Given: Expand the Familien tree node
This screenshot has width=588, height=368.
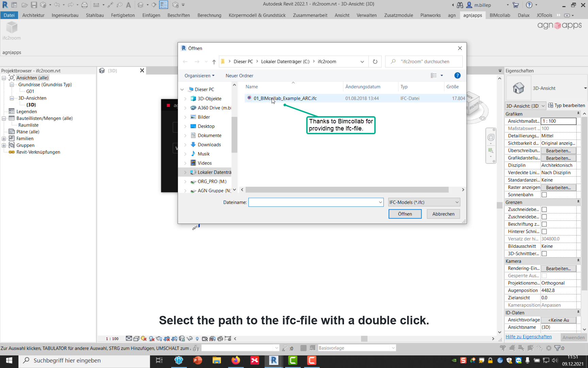Looking at the screenshot, I should click(4, 139).
